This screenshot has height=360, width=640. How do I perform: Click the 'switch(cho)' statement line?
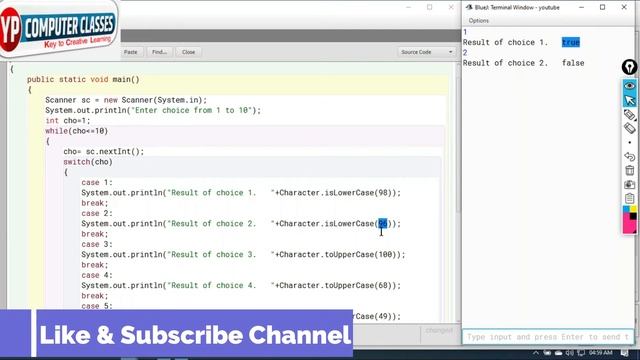point(88,162)
